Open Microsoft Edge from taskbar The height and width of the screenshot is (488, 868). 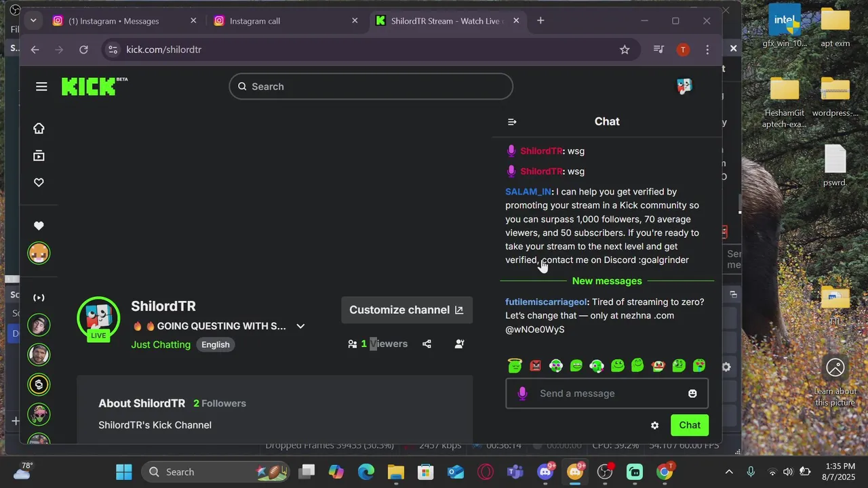click(366, 472)
